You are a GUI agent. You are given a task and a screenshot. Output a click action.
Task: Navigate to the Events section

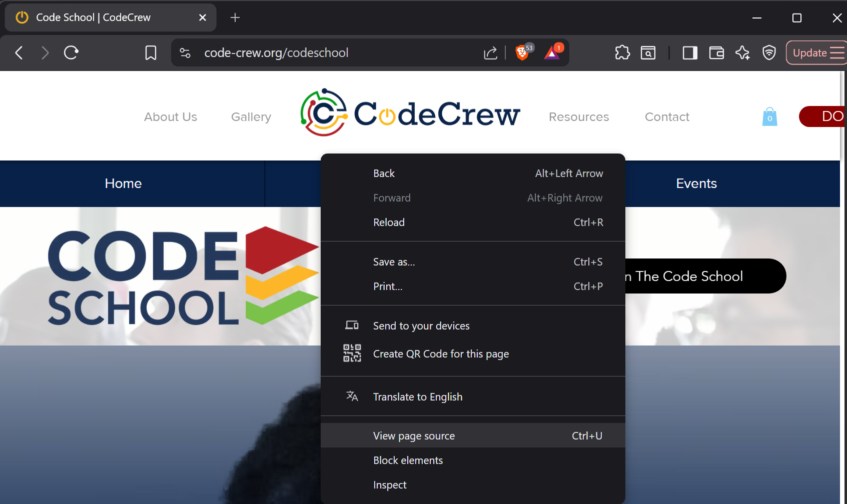coord(696,183)
